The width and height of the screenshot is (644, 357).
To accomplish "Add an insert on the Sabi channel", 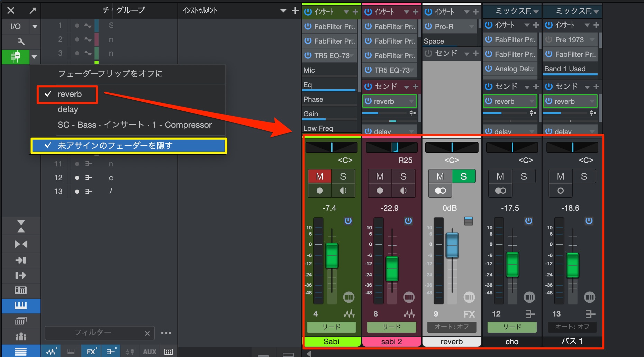I will pos(355,12).
